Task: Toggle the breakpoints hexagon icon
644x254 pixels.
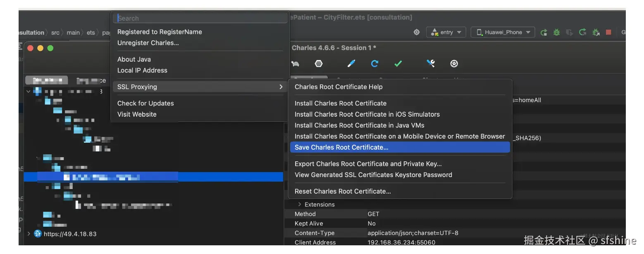Action: pyautogui.click(x=319, y=64)
